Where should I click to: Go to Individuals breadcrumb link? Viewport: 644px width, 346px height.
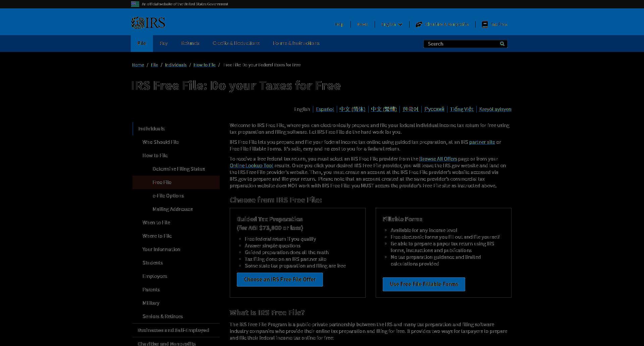point(176,65)
